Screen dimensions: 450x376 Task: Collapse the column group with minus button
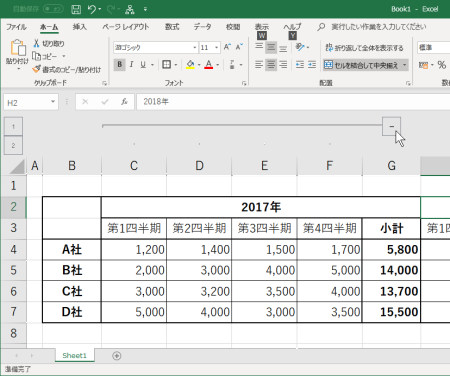(x=392, y=126)
